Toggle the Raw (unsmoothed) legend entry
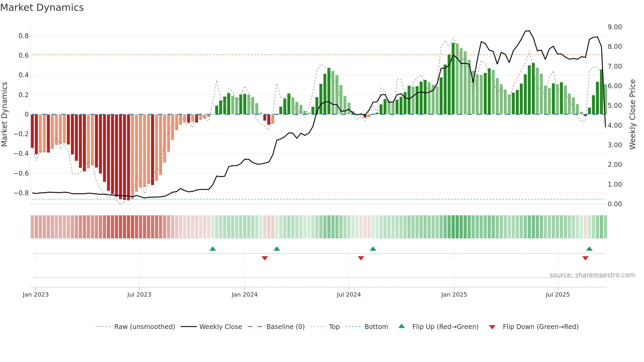Image resolution: width=644 pixels, height=362 pixels. (135, 327)
